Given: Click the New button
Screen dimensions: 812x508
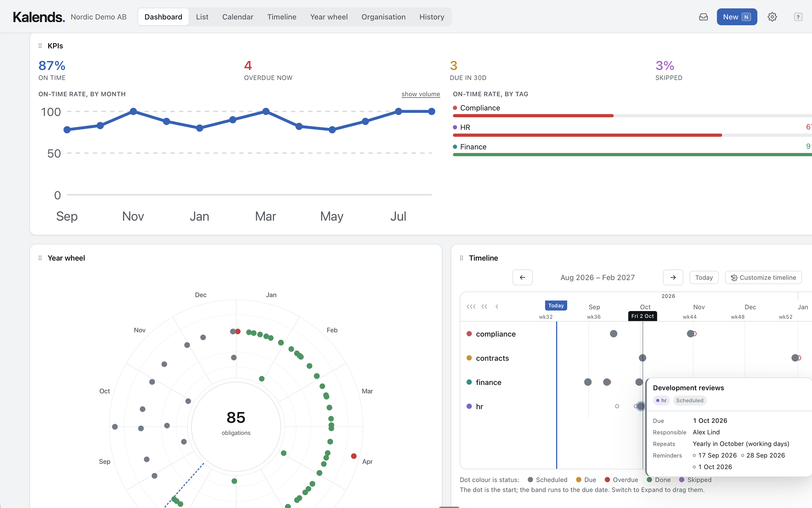Looking at the screenshot, I should click(x=737, y=17).
